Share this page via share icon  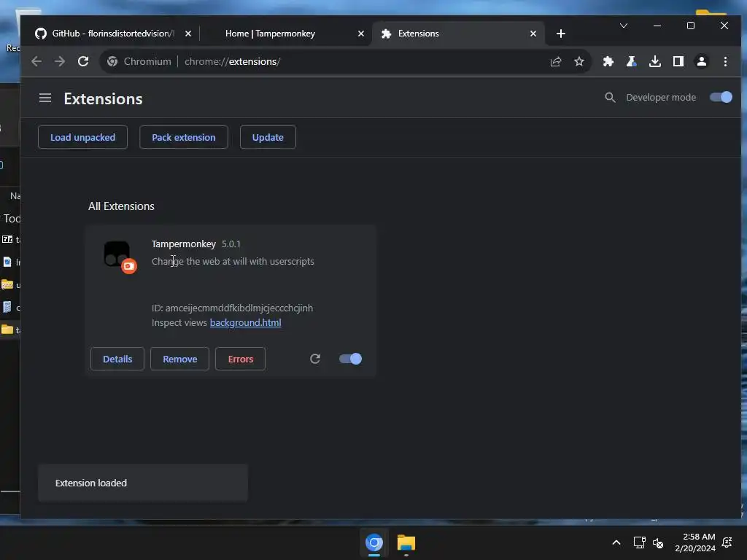556,61
